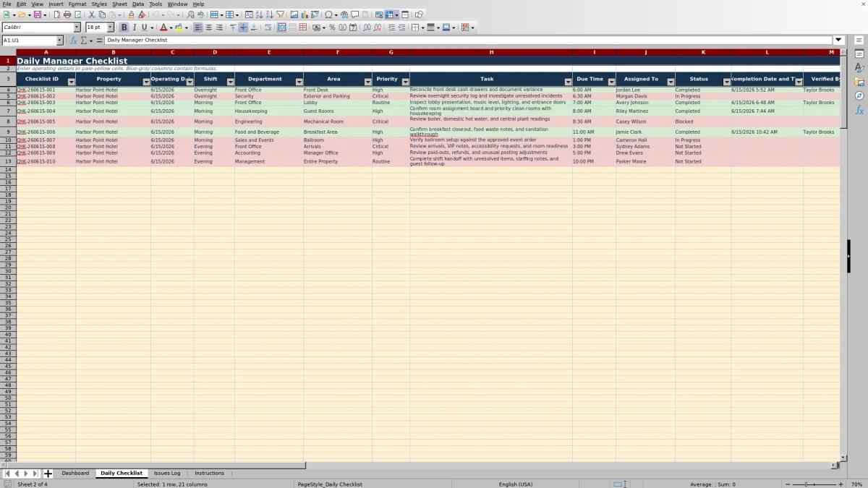
Task: Toggle Underline formatting
Action: [144, 27]
